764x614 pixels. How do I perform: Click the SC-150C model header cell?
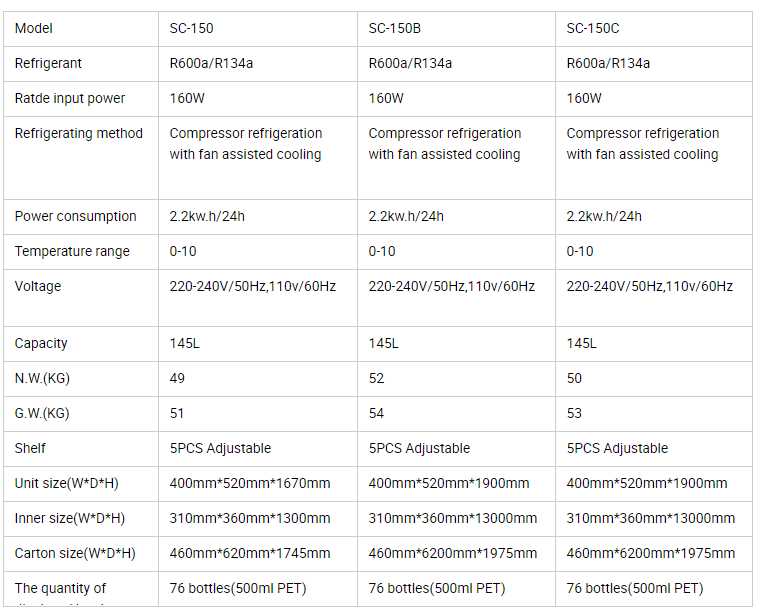592,29
